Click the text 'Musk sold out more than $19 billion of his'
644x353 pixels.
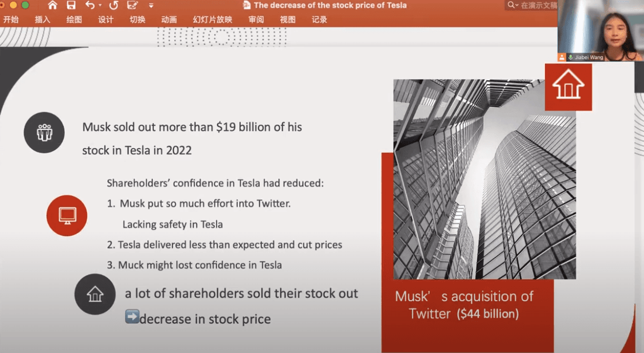(192, 127)
